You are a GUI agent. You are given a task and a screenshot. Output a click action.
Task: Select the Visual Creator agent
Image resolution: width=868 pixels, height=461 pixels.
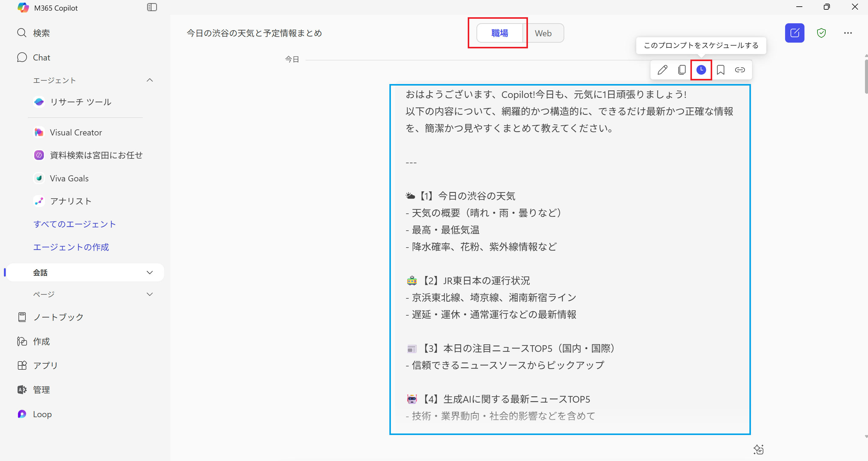point(75,132)
